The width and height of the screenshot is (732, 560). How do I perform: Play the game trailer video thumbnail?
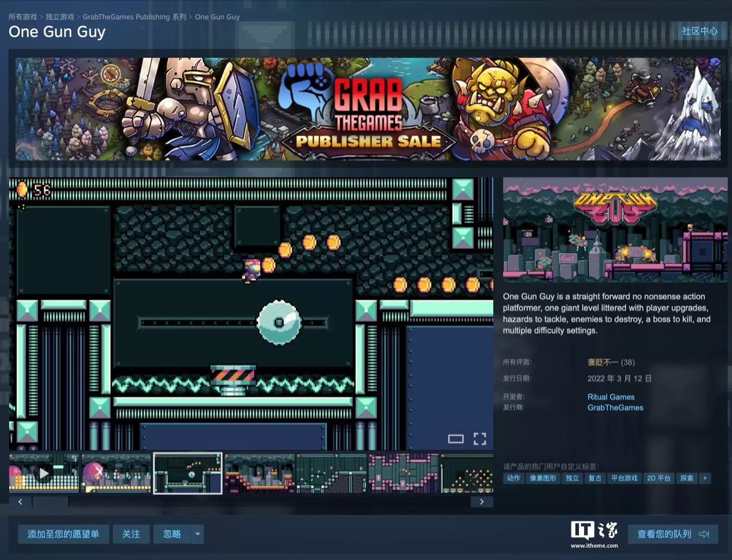[x=44, y=473]
